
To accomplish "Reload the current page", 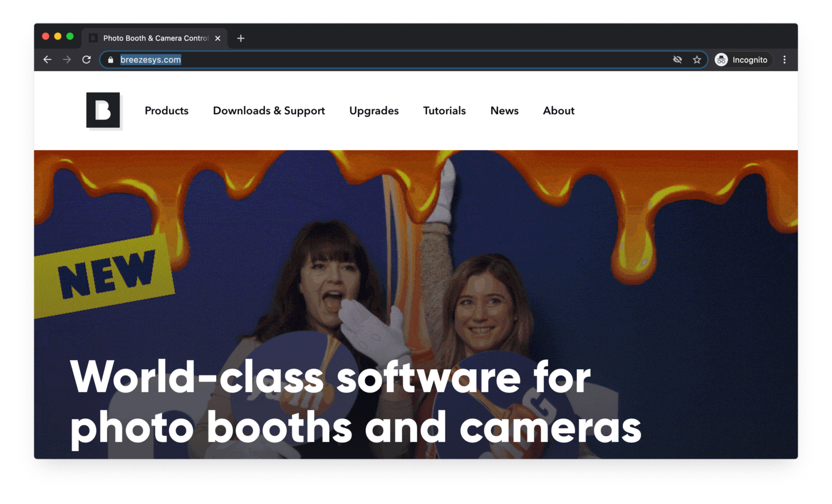I will [87, 60].
